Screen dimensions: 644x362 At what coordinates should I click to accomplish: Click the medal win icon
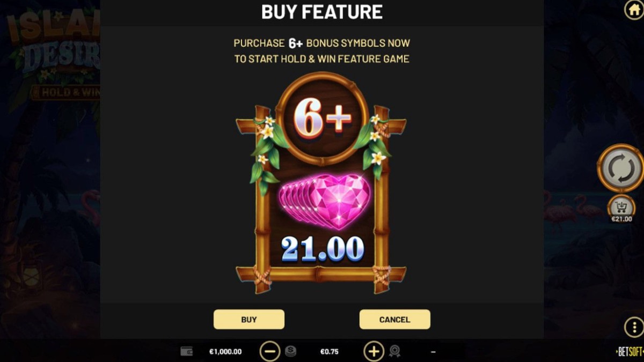click(x=394, y=352)
